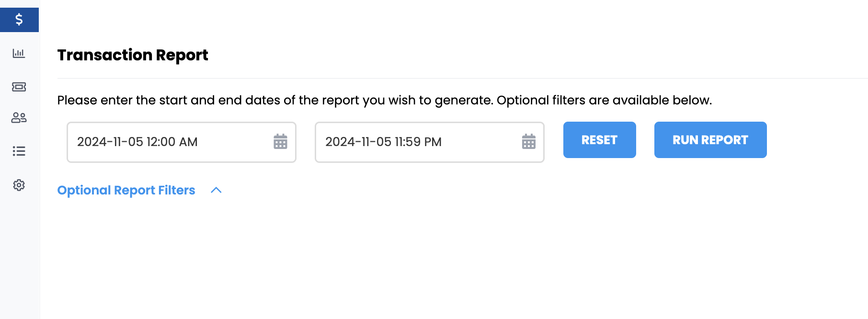Click the 12:00 AM time in start field
The image size is (868, 319).
tap(172, 142)
